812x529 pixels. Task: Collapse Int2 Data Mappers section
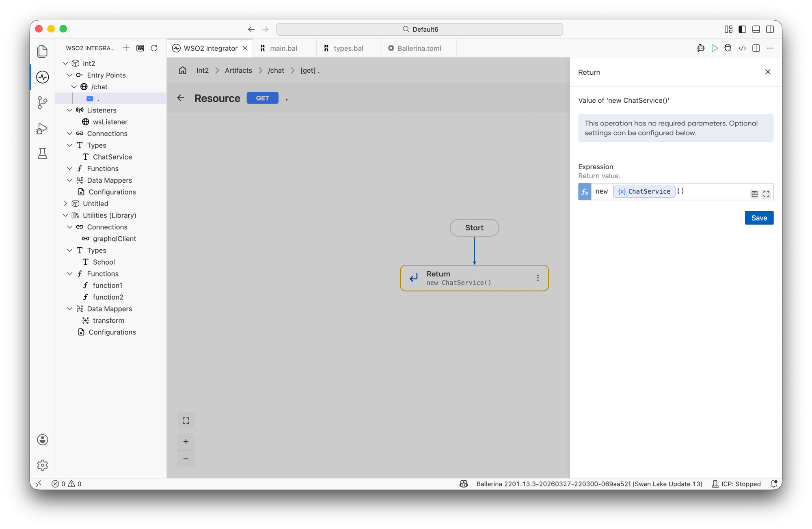click(x=70, y=180)
